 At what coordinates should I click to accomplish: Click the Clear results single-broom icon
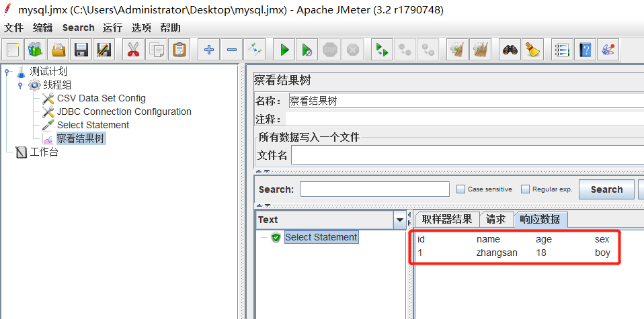(457, 50)
